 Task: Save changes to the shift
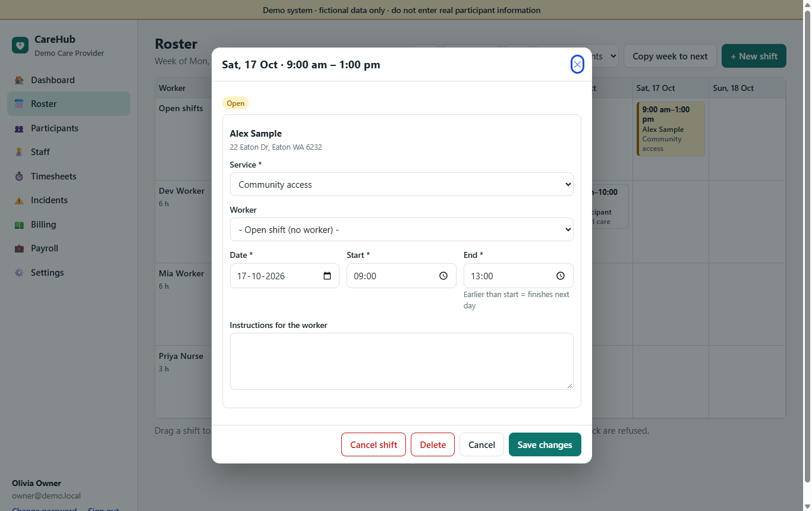[x=545, y=444]
